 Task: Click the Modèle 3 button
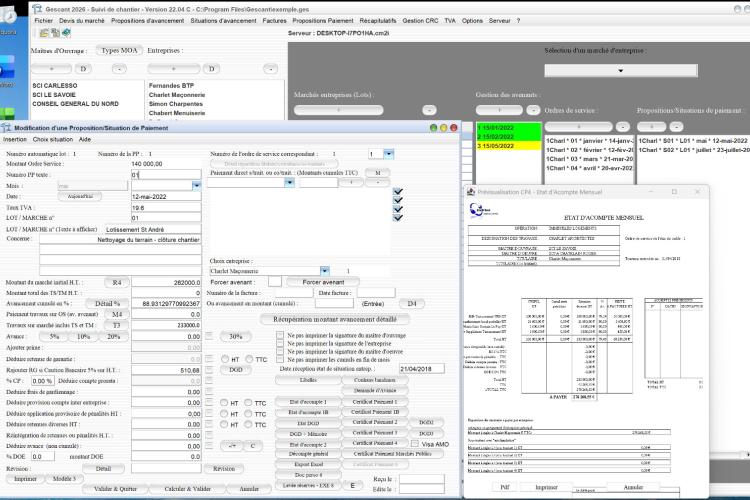(x=64, y=478)
